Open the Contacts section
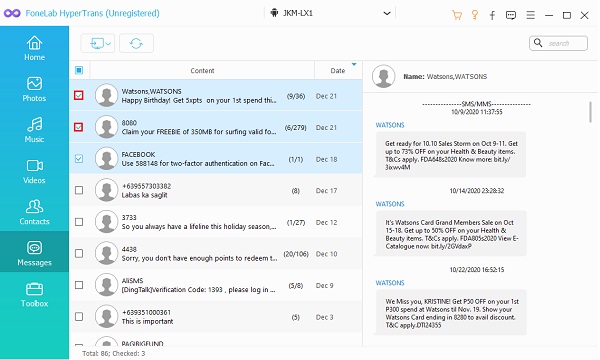The width and height of the screenshot is (600, 360). tap(34, 212)
